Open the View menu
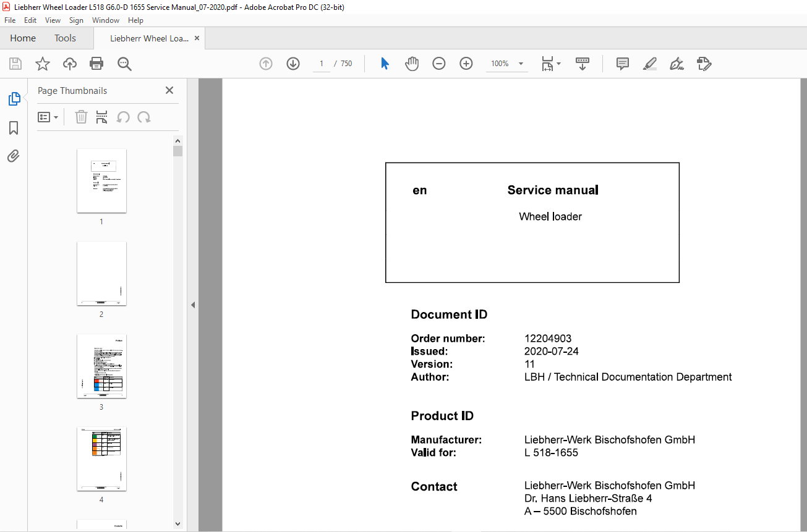 (x=53, y=20)
